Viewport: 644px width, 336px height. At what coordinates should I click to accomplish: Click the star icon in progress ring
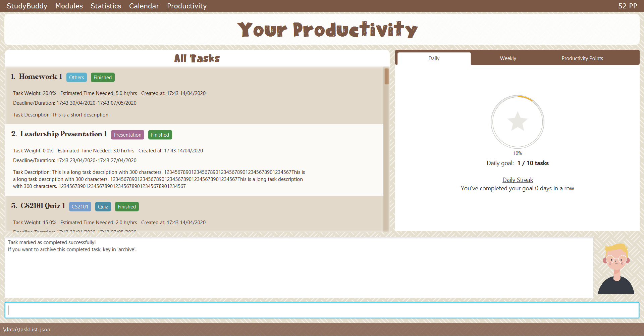coord(518,121)
